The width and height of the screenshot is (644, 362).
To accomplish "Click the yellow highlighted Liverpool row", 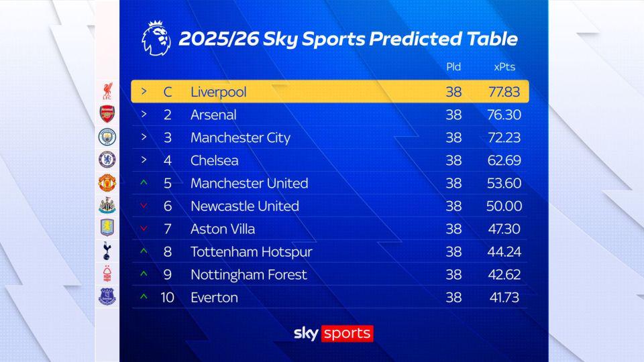I will [x=329, y=92].
